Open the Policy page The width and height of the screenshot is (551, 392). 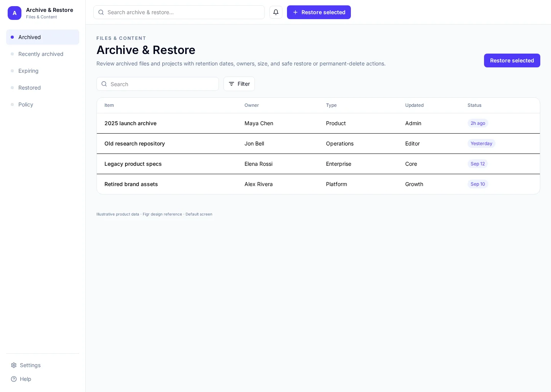pos(42,105)
